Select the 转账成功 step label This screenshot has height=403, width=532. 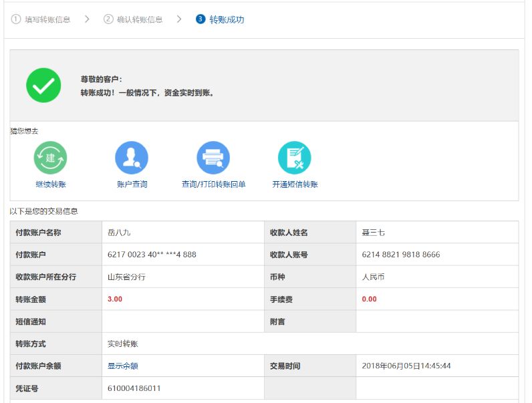pos(227,19)
